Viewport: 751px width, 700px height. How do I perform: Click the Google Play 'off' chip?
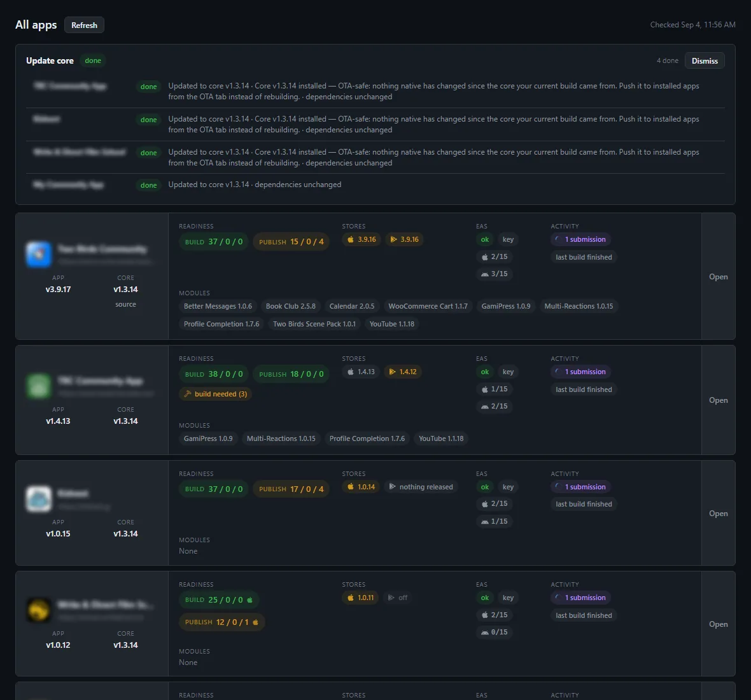[398, 598]
